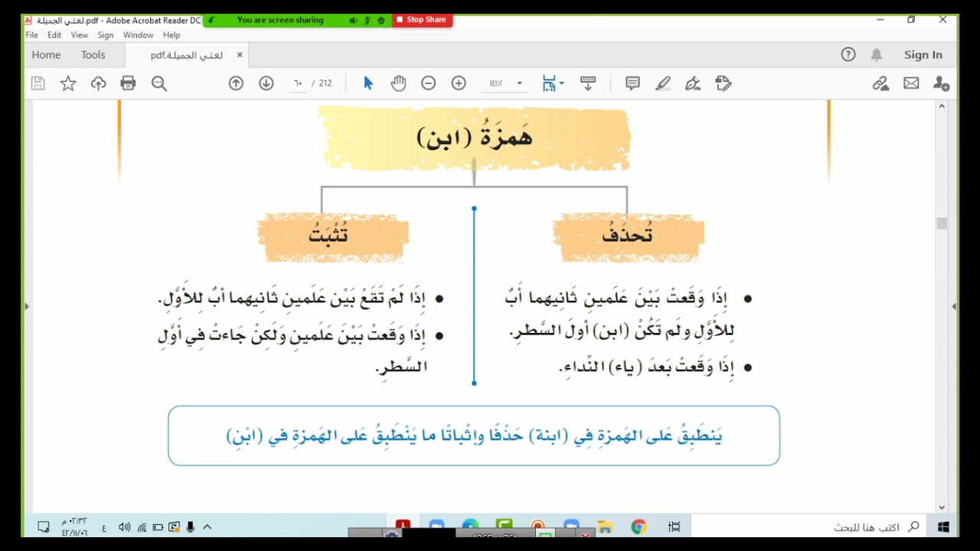Activate the hand pan tool
This screenshot has height=551, width=980.
(x=398, y=83)
